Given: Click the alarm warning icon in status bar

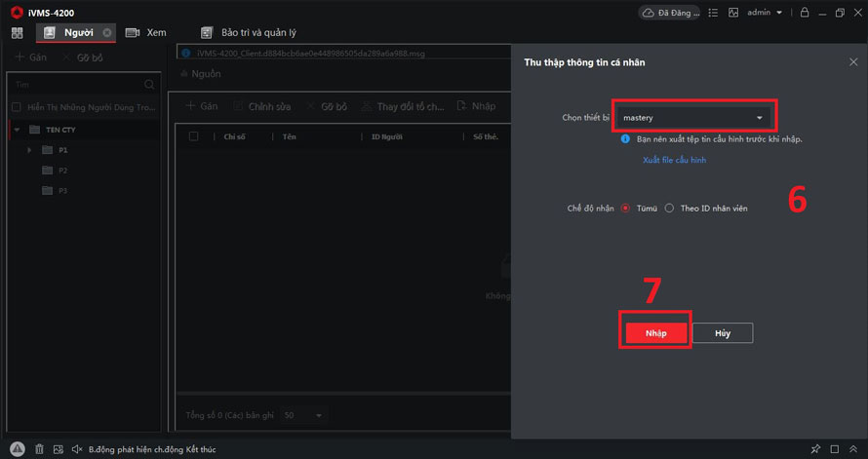Looking at the screenshot, I should coord(18,449).
